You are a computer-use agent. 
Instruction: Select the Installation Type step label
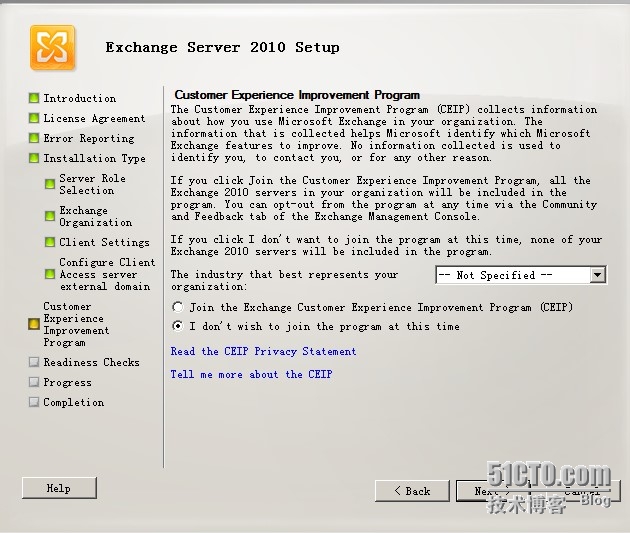pos(94,159)
